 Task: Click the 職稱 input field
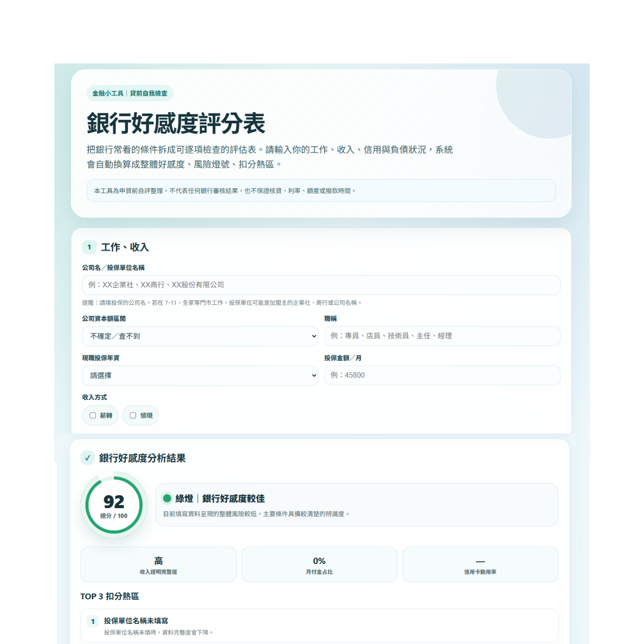pyautogui.click(x=442, y=336)
